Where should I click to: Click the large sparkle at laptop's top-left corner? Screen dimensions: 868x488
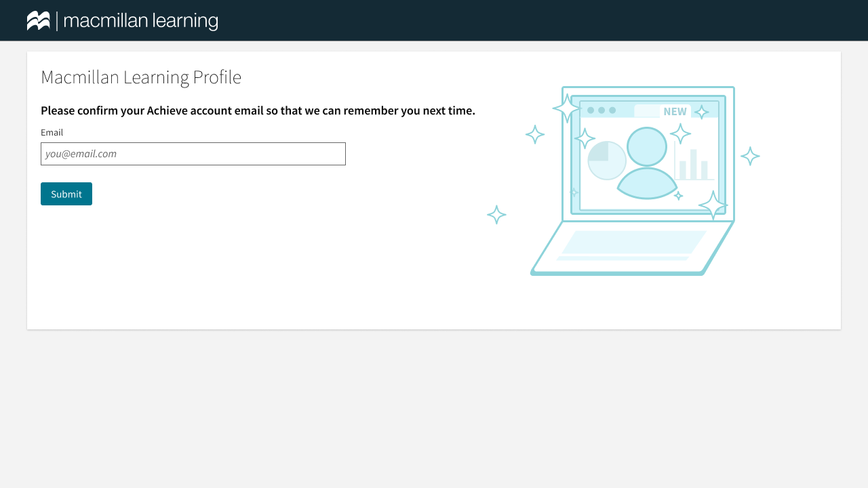click(566, 108)
